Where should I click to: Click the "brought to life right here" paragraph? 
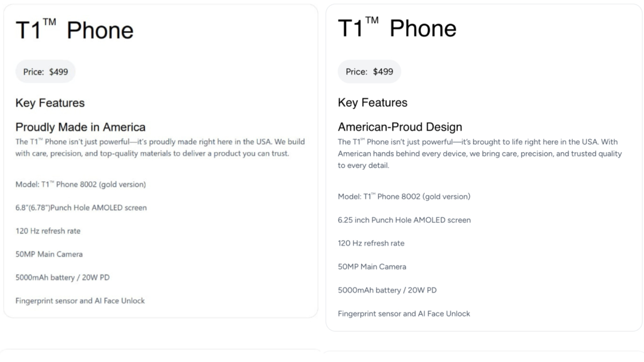tap(479, 153)
